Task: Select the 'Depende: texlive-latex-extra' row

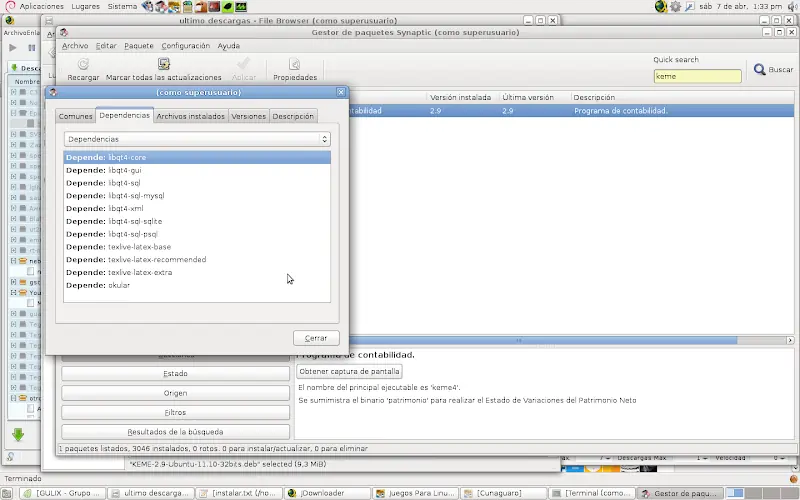Action: [197, 272]
